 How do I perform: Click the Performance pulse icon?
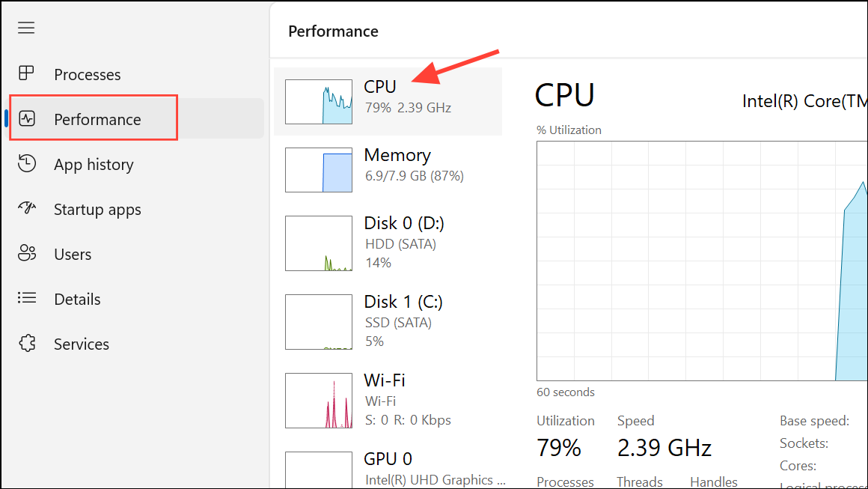(27, 118)
